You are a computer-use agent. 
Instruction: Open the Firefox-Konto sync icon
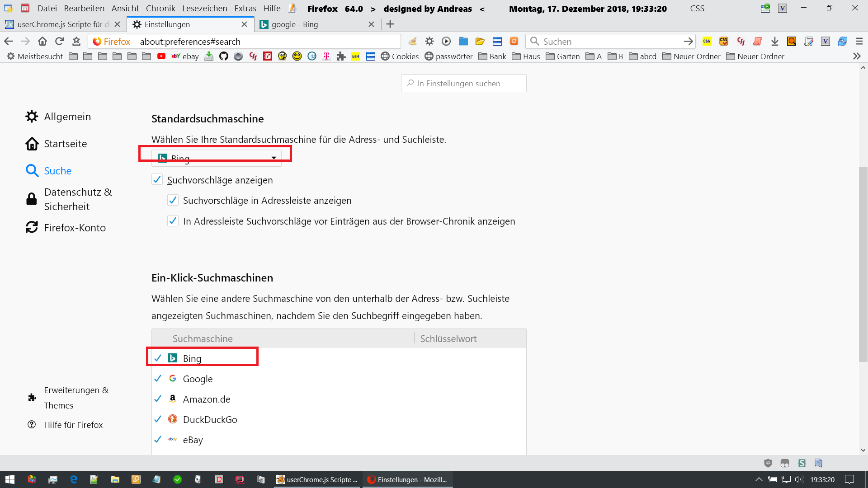[x=32, y=227]
